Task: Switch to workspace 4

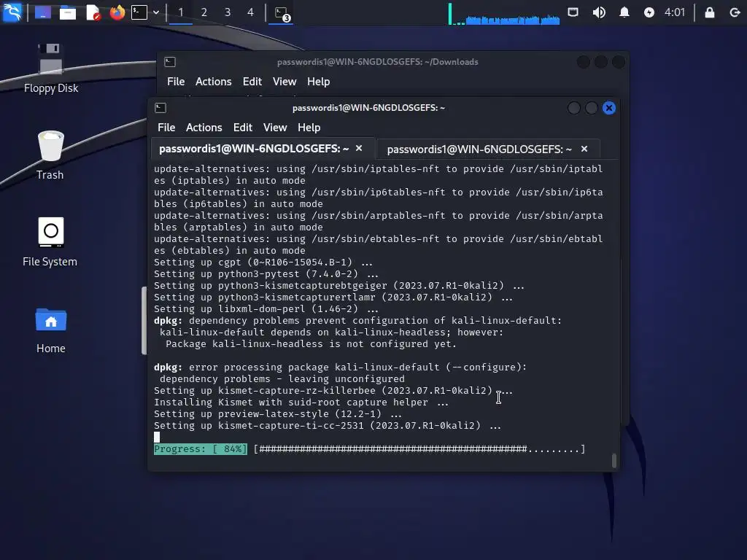Action: [251, 12]
